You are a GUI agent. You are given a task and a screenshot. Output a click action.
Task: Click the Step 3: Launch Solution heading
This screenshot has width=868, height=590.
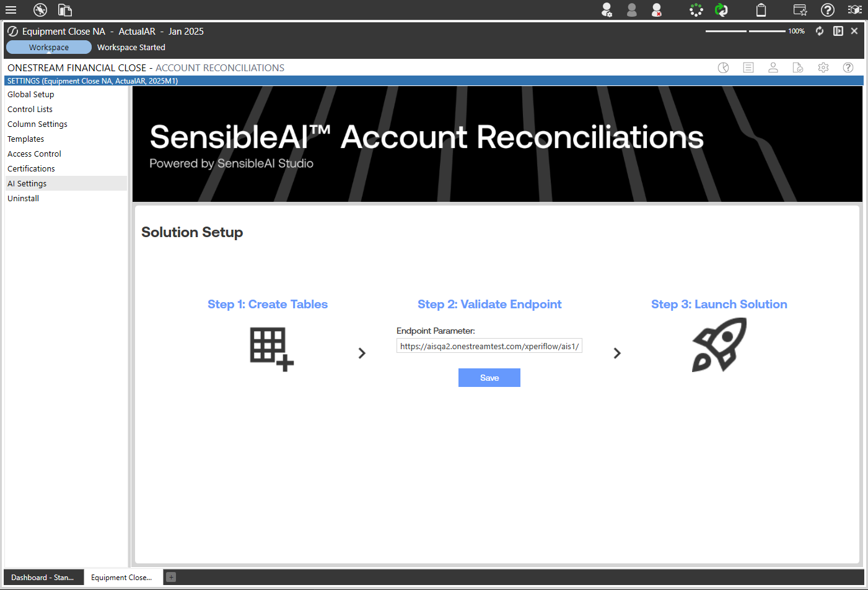pyautogui.click(x=719, y=304)
